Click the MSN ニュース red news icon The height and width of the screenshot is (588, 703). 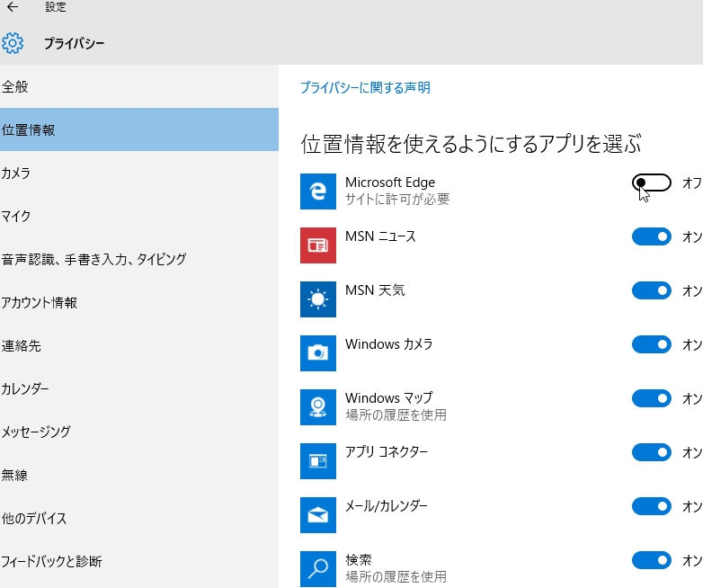point(318,245)
